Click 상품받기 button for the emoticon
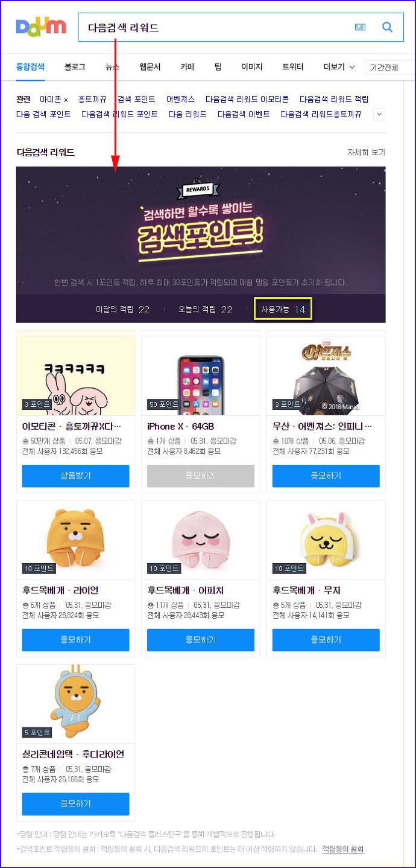Viewport: 416px width, 868px height. [x=75, y=476]
